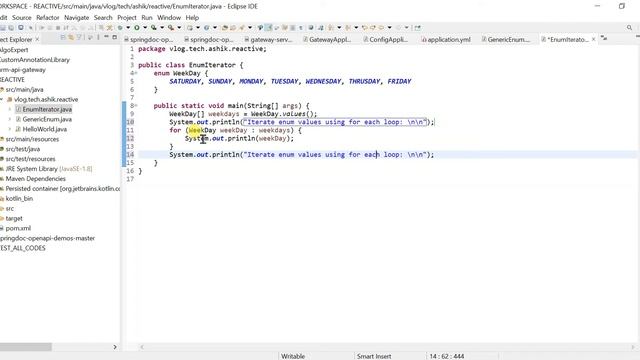640x360 pixels.
Task: Open the Forward history dropdown arrow
Action: (407, 28)
